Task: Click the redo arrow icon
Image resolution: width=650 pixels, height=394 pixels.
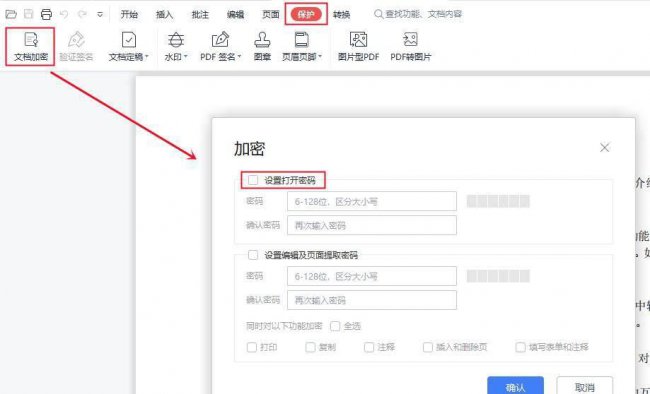Action: [82, 14]
